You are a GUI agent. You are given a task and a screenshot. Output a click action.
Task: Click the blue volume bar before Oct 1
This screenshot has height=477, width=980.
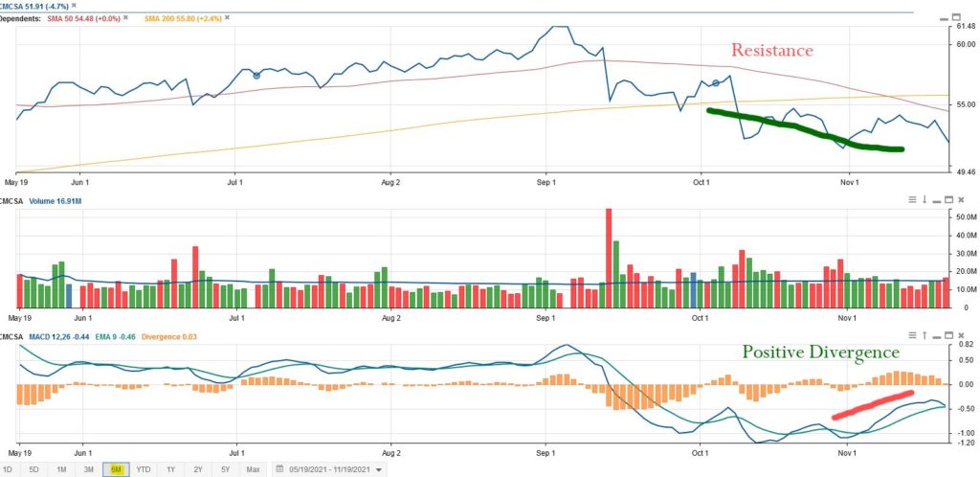pos(693,290)
